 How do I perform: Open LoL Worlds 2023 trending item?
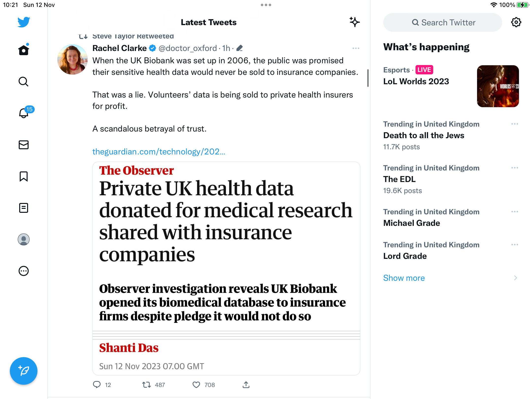pyautogui.click(x=451, y=86)
